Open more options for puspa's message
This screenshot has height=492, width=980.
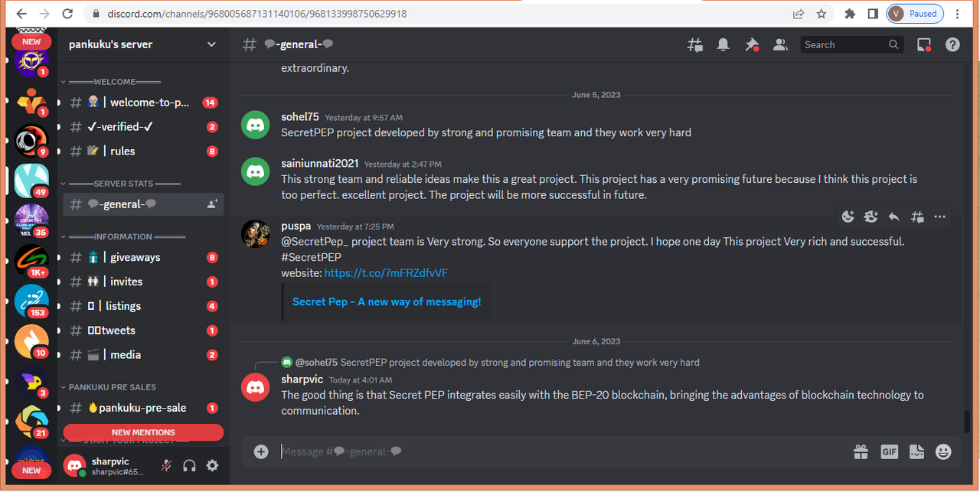pyautogui.click(x=940, y=217)
